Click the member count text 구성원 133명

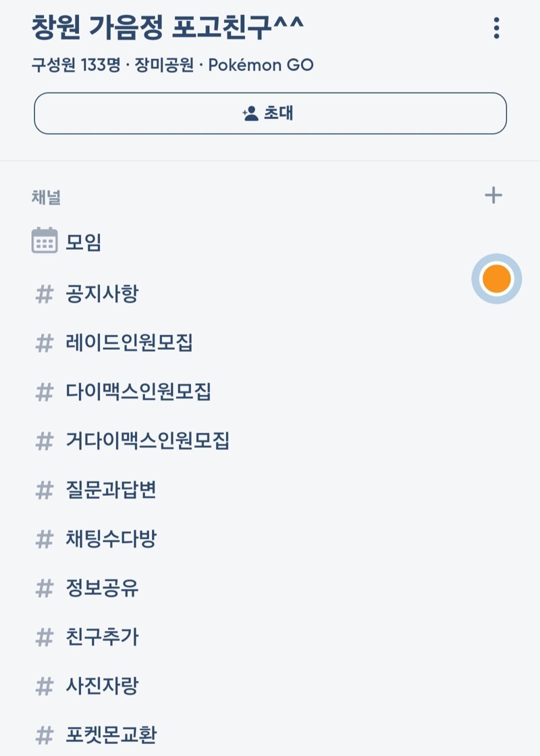pos(76,65)
